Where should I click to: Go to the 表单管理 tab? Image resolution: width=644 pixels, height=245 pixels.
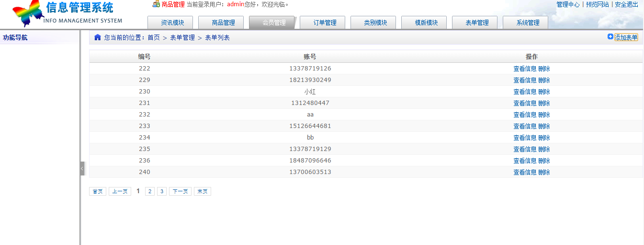(x=477, y=23)
